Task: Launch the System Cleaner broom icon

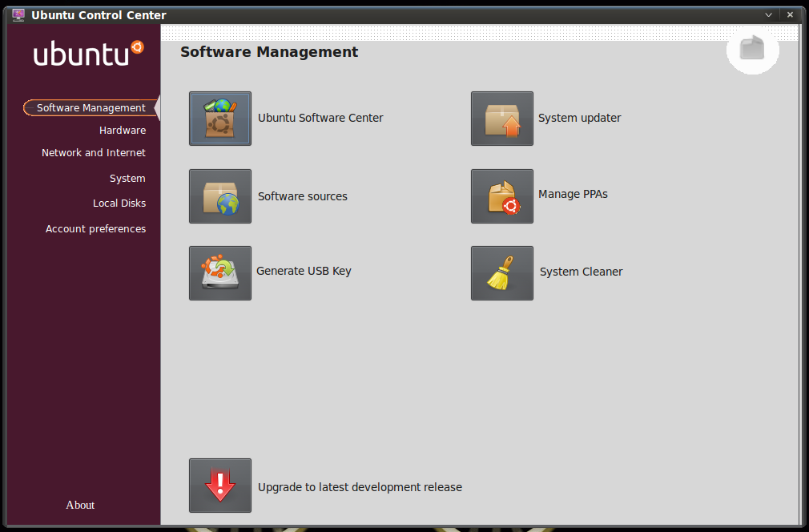Action: point(502,273)
